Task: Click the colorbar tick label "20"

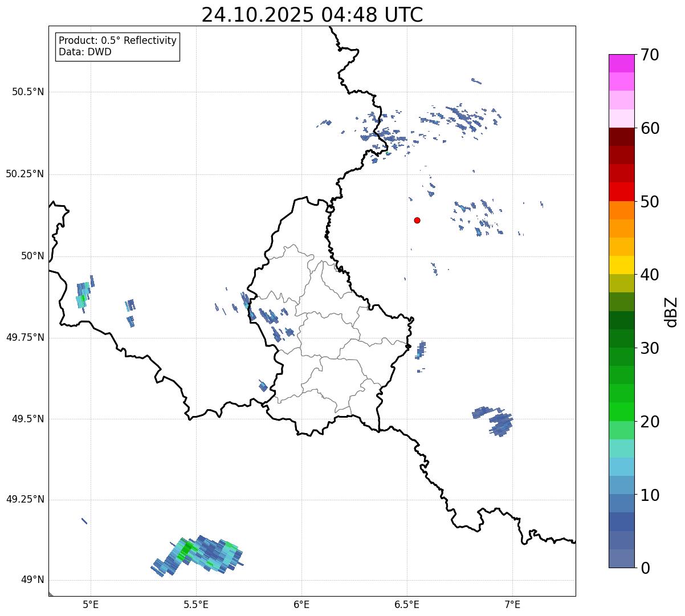Action: pos(650,422)
